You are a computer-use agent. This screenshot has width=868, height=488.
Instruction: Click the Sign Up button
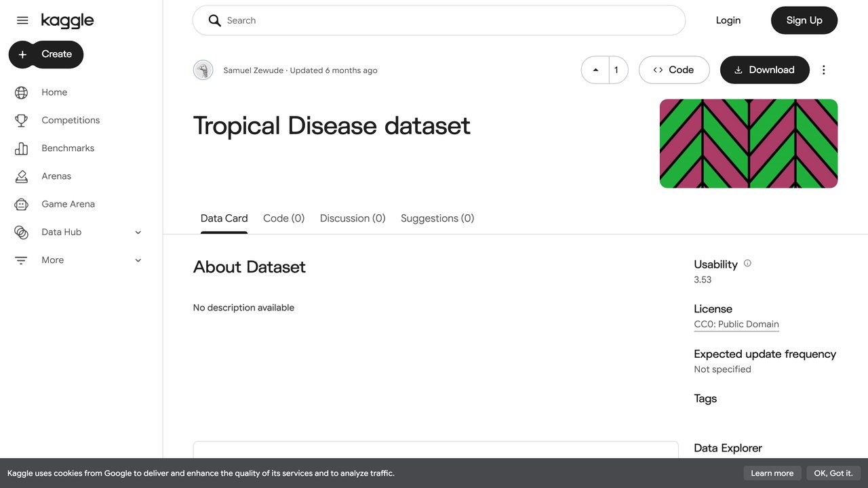coord(804,20)
